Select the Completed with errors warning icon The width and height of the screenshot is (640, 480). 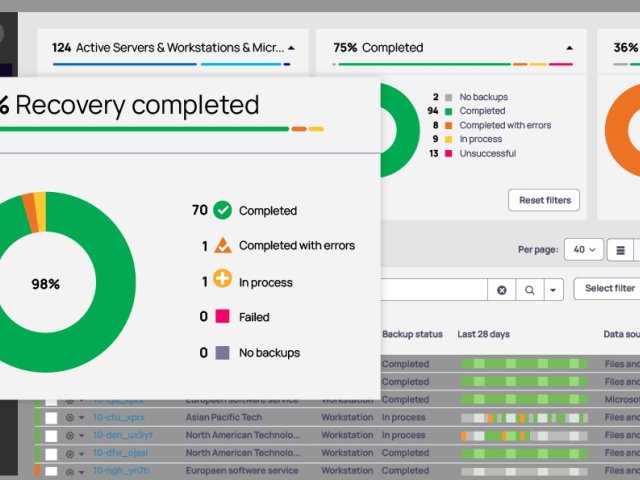[x=223, y=245]
